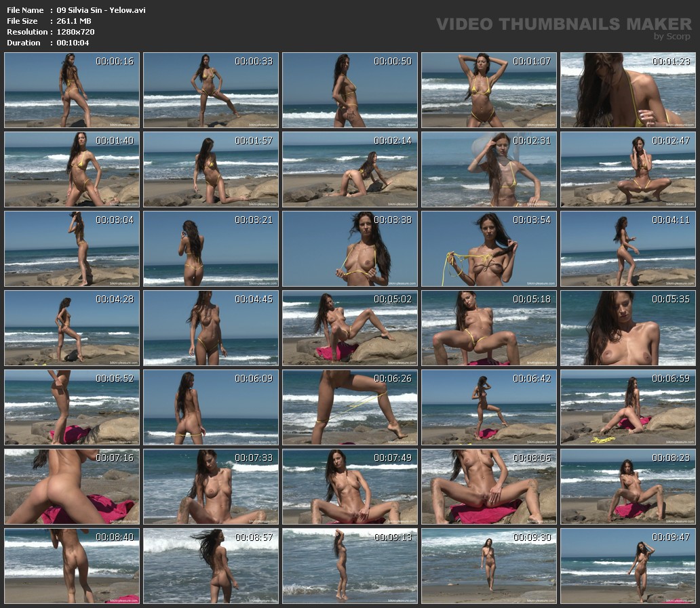Click the 00:04:28 thumbnail
This screenshot has height=608, width=700.
coord(72,328)
